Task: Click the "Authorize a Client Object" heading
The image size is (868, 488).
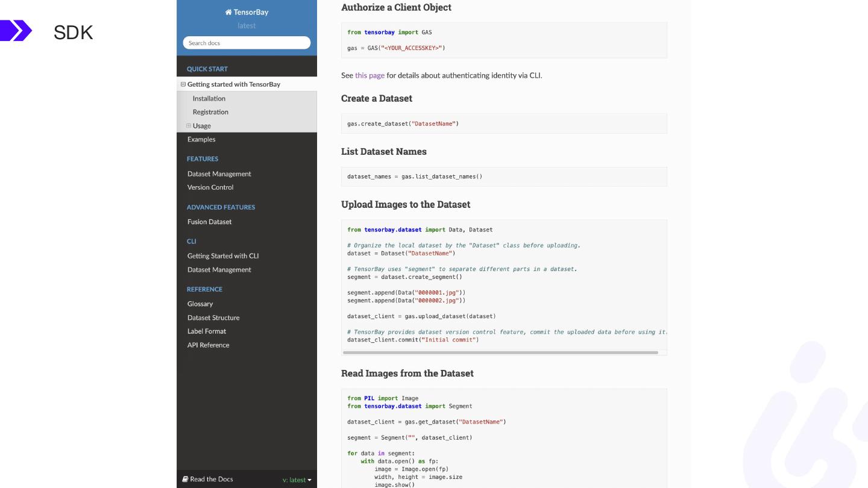Action: pos(396,7)
